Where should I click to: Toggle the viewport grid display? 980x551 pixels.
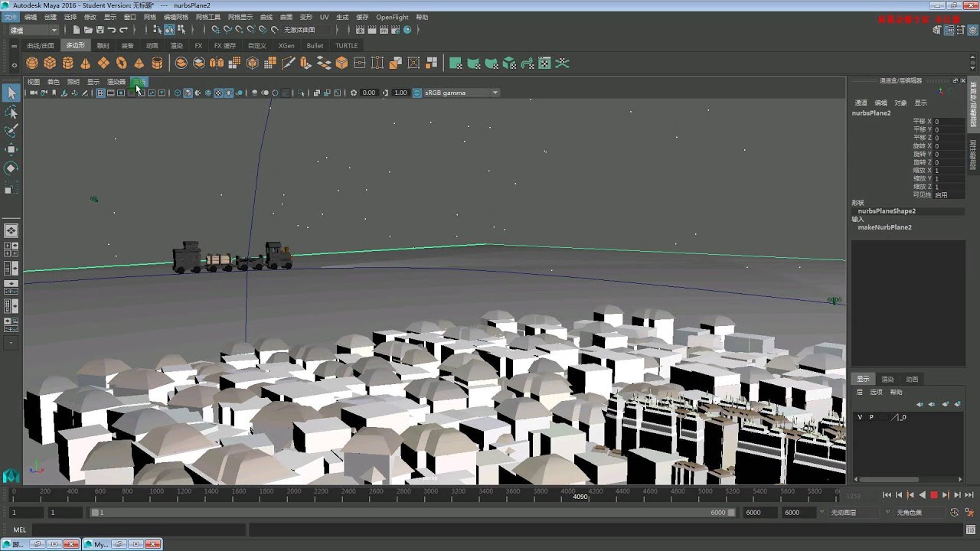click(x=100, y=93)
